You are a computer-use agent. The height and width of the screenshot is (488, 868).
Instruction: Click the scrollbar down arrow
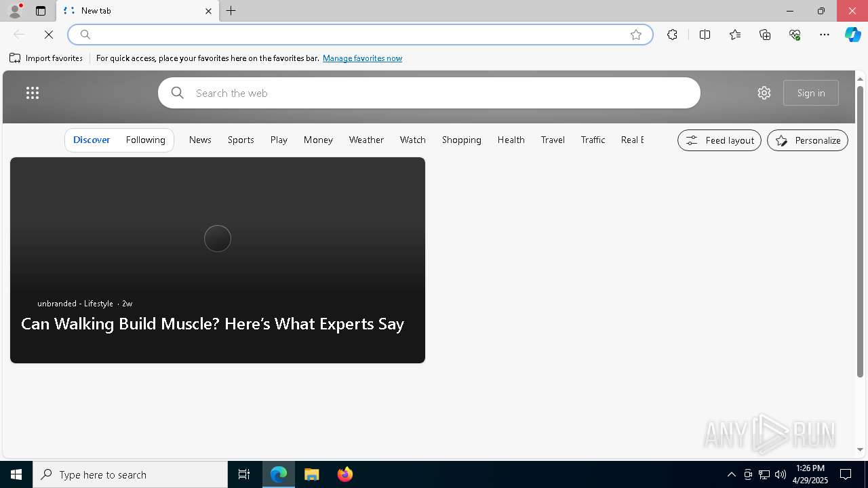coord(860,449)
